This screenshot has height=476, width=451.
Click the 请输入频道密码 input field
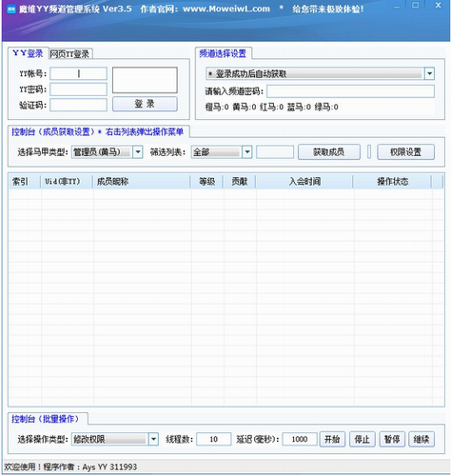pos(350,91)
